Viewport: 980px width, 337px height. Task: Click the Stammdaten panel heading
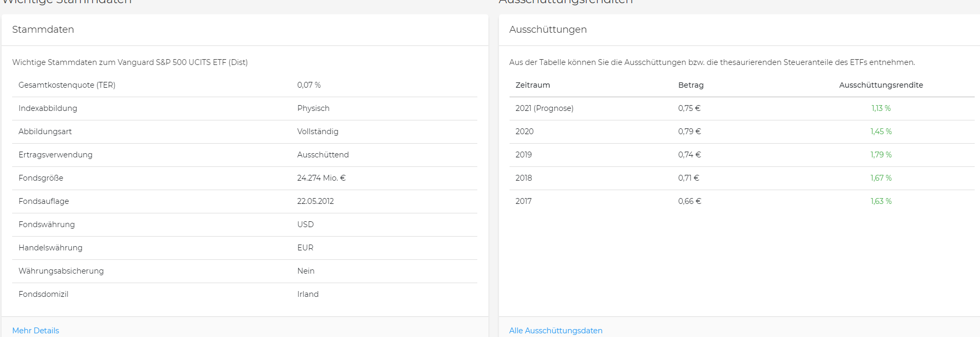(x=43, y=30)
